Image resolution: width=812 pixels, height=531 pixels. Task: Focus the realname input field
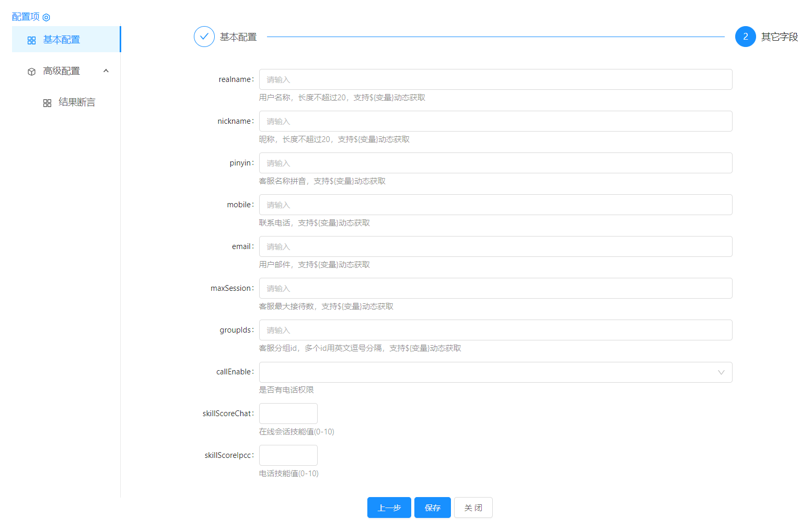click(x=495, y=79)
